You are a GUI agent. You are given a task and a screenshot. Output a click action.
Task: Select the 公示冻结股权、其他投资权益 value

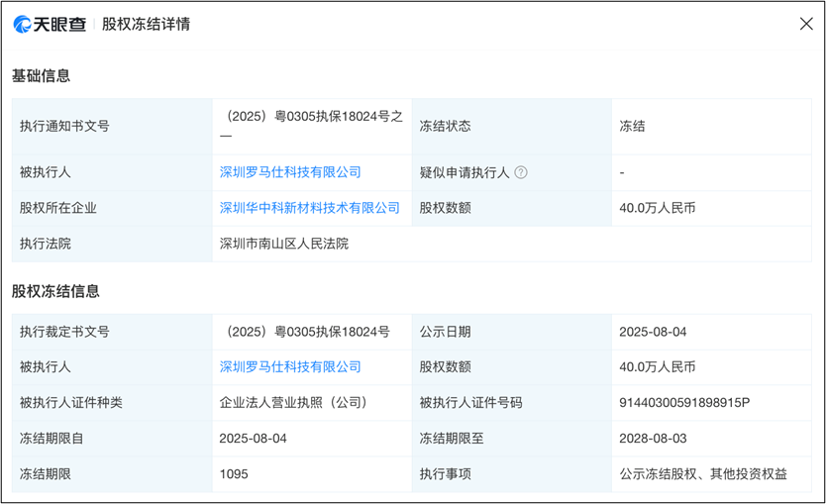point(703,474)
